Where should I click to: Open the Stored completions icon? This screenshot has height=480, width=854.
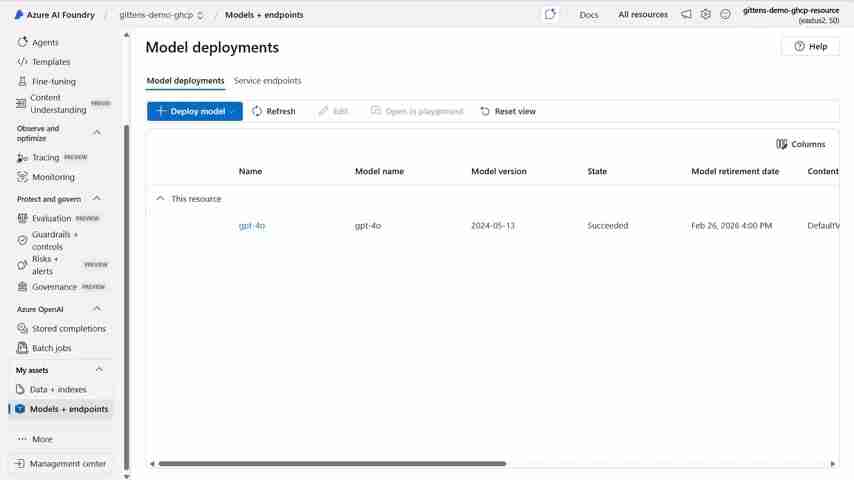(x=22, y=329)
